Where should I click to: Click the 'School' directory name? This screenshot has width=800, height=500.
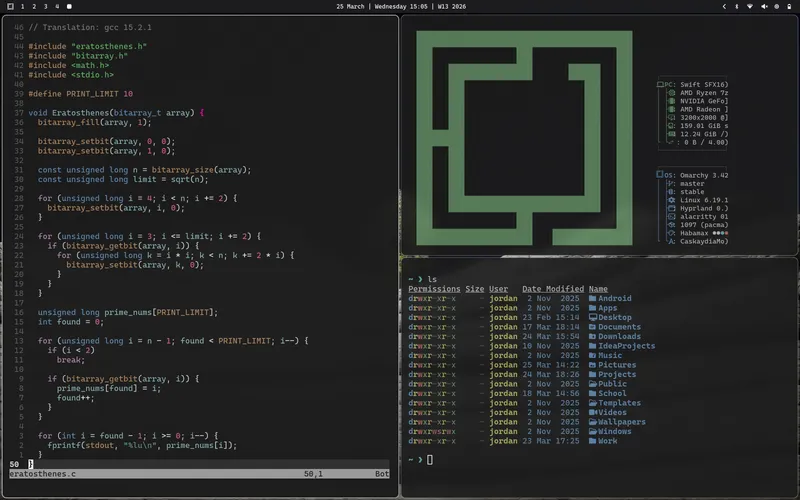coord(612,393)
